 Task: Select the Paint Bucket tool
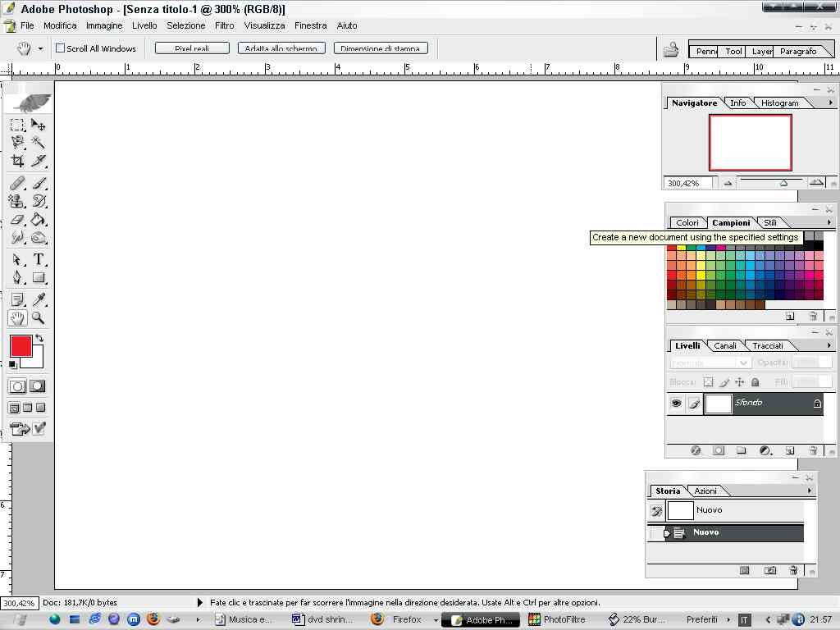coord(38,220)
